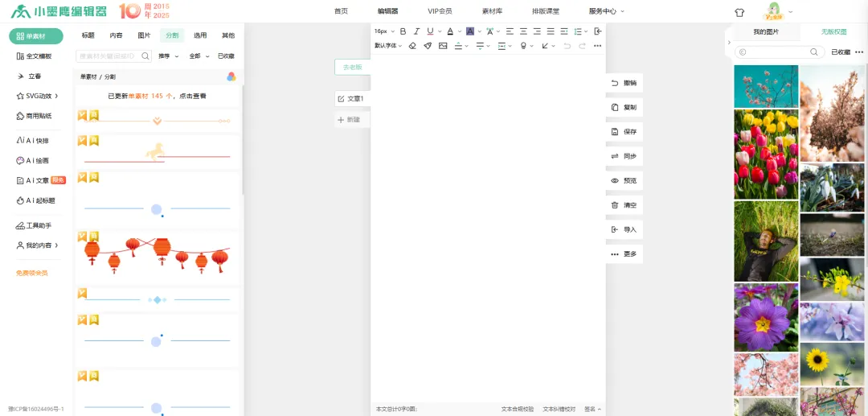This screenshot has height=416, width=868.
Task: Click the toolbar undo arrow
Action: tap(567, 45)
